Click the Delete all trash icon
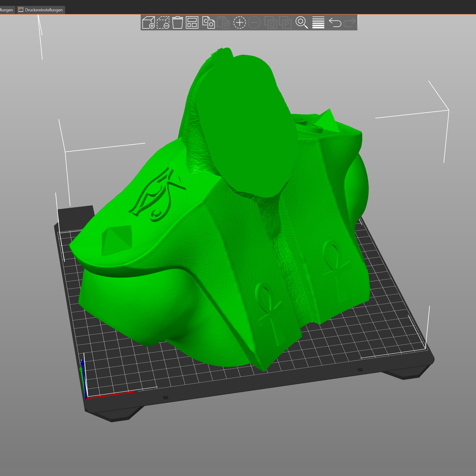 click(177, 22)
